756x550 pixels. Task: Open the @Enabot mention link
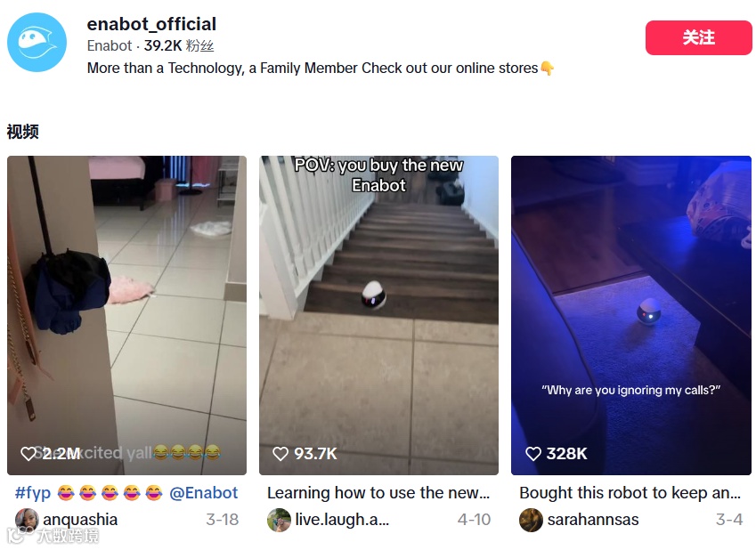point(203,493)
